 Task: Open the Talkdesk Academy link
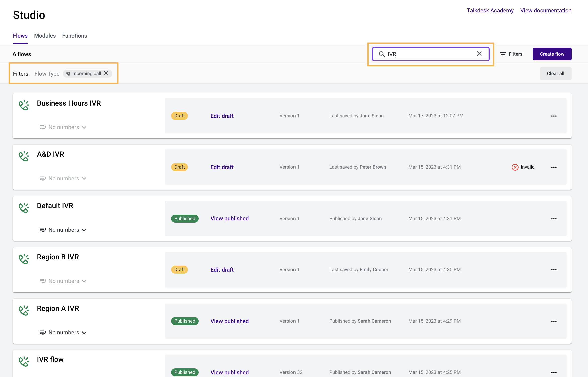click(x=490, y=11)
